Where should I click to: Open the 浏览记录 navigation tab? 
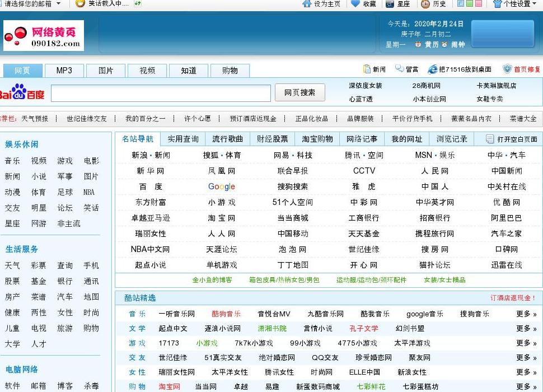pyautogui.click(x=452, y=139)
